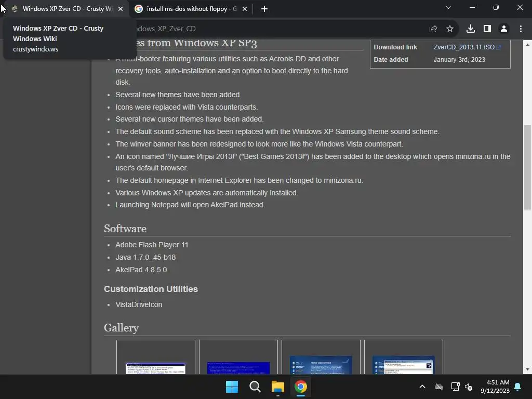The height and width of the screenshot is (399, 532).
Task: Close the install ms-dos without floppy tab
Action: point(245,9)
